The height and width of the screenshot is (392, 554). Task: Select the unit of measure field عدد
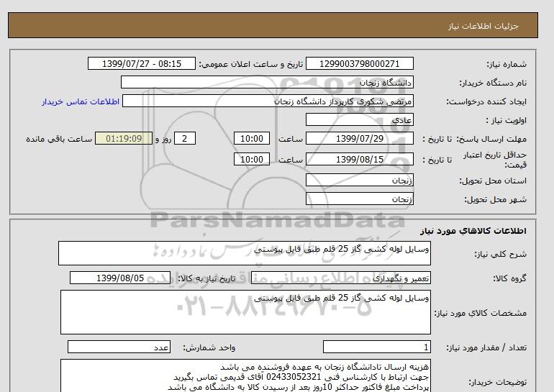click(119, 347)
